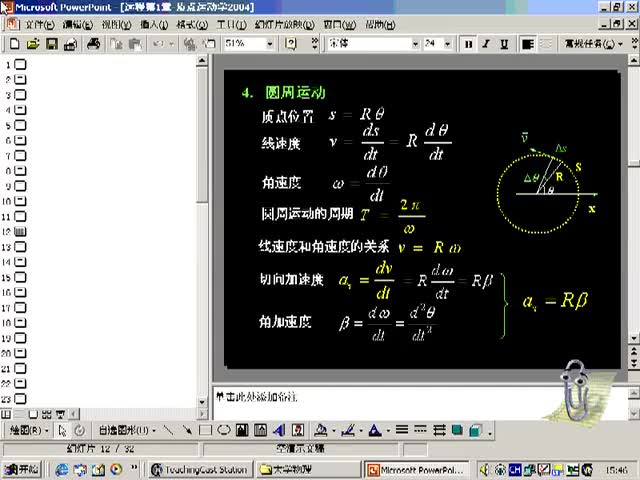Click the notes pane to add notes
Screen dimensions: 640x480
pyautogui.click(x=420, y=402)
